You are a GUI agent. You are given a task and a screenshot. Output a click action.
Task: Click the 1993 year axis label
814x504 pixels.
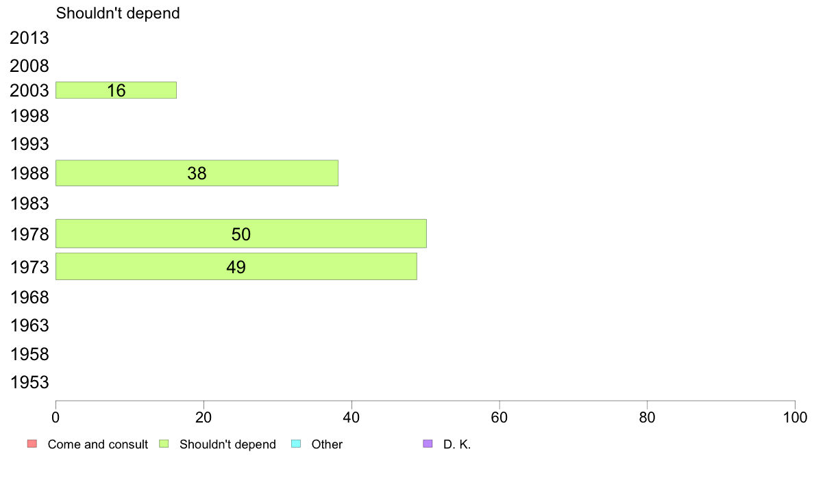[x=29, y=144]
